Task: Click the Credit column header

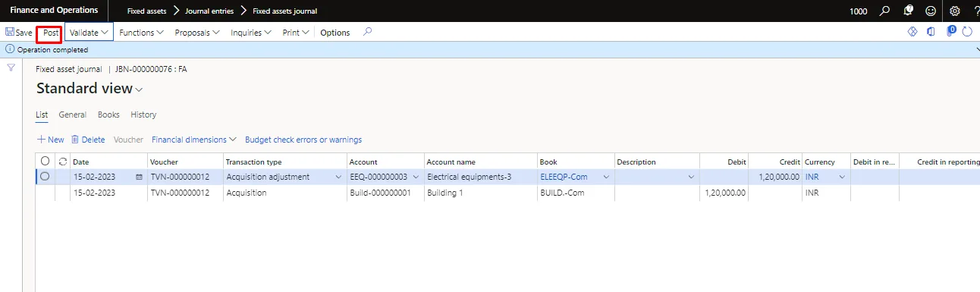Action: click(x=790, y=162)
